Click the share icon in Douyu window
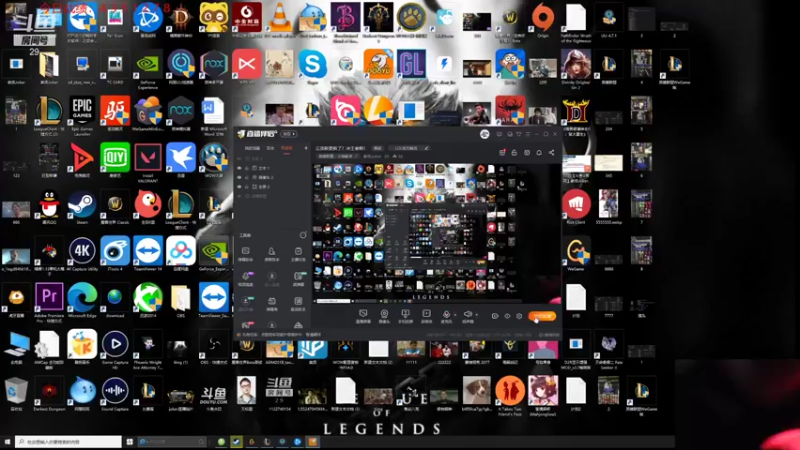The image size is (800, 450). [x=552, y=153]
